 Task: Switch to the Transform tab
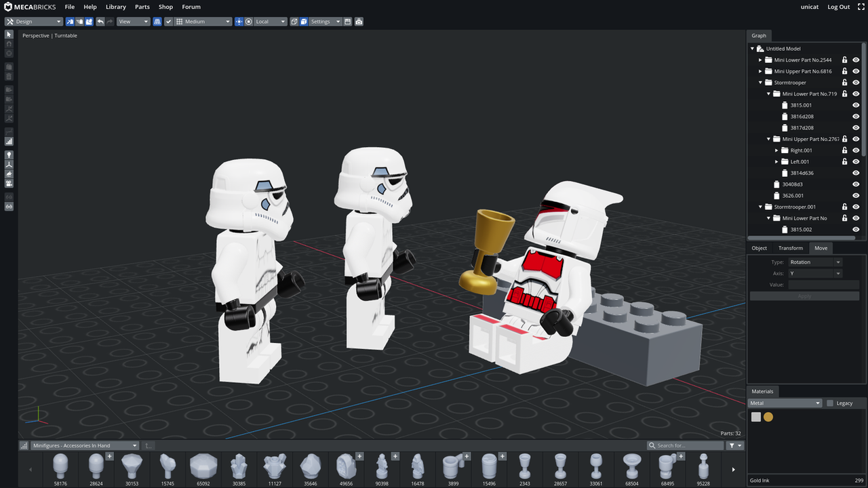(791, 248)
